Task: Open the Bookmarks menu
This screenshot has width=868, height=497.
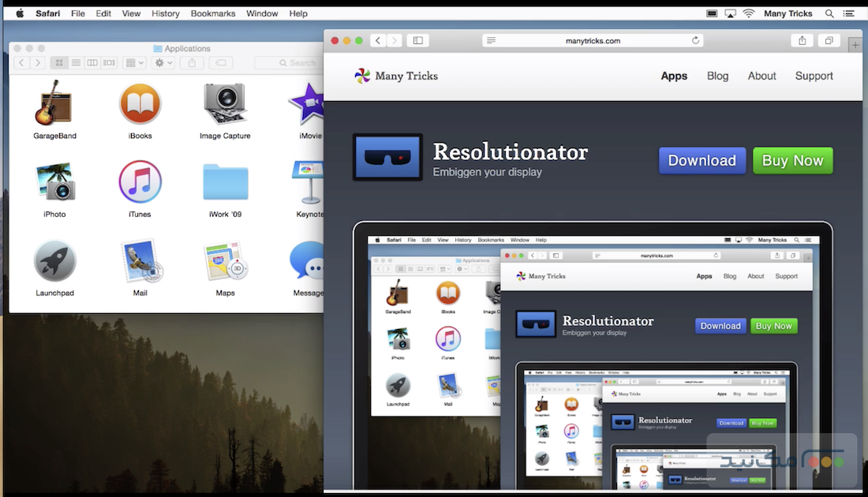Action: tap(212, 13)
